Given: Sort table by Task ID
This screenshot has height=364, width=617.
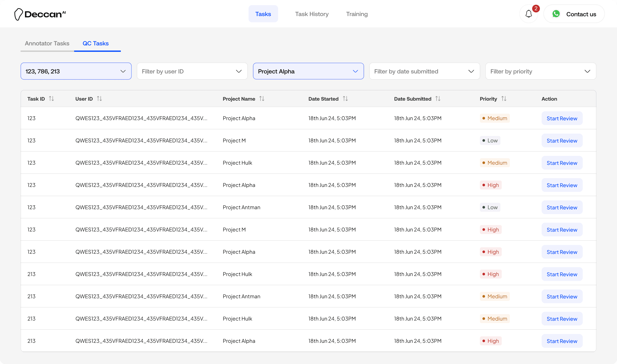Looking at the screenshot, I should (x=51, y=99).
